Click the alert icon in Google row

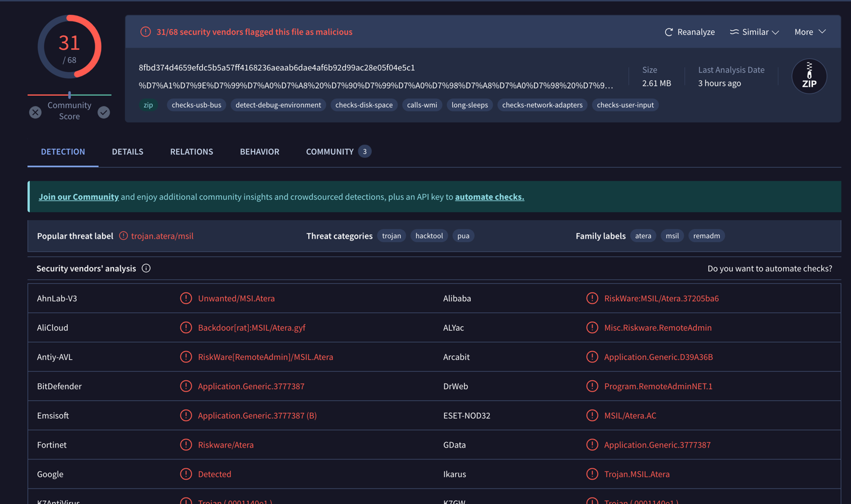click(186, 474)
